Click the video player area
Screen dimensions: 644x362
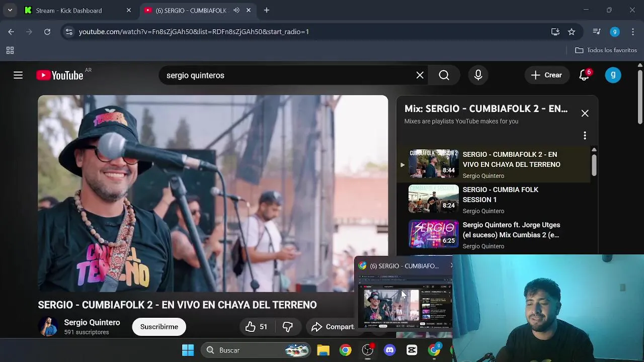tap(213, 194)
